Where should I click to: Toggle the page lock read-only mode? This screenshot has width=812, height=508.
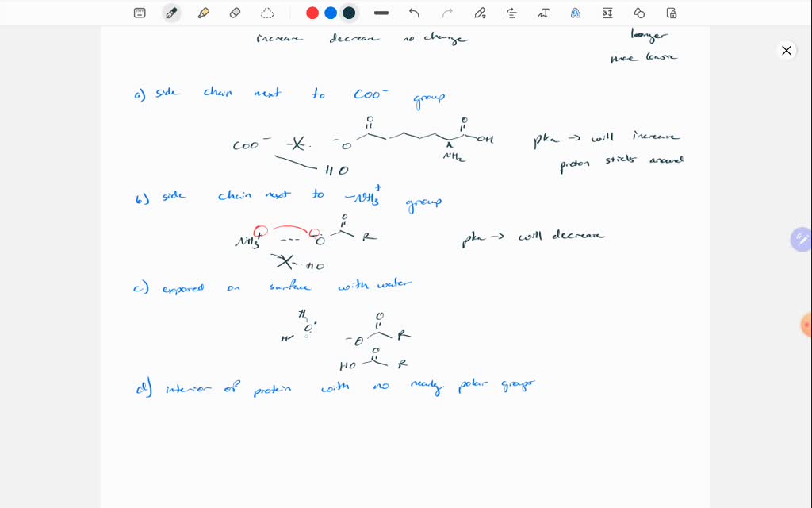click(671, 13)
